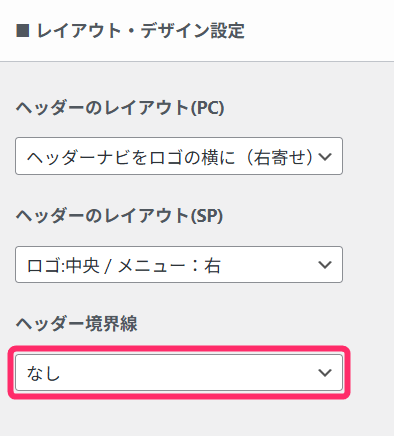Click the chevron arrow beside （右寄せ）

click(x=325, y=156)
